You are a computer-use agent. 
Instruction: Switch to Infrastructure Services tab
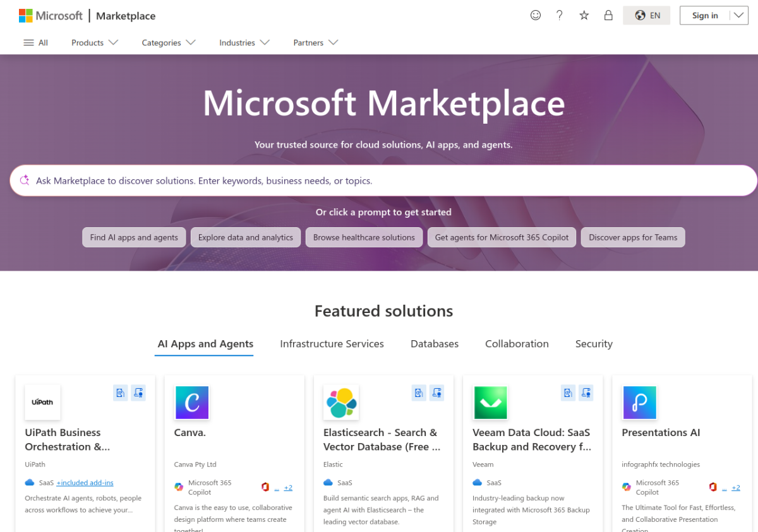click(332, 344)
